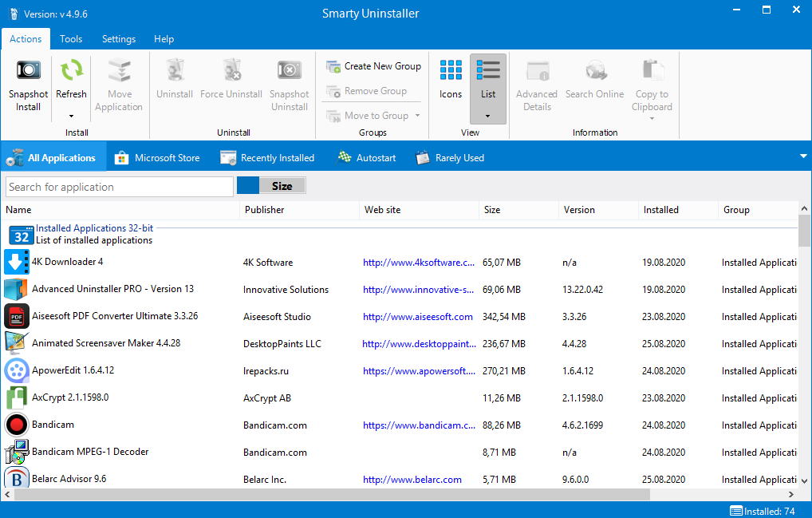Sort by Installed column header

678,210
